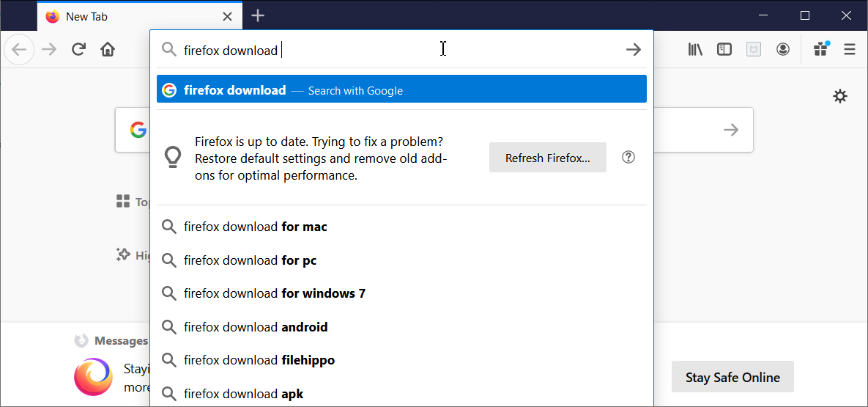Click the New Tab page search arrow
The image size is (868, 407).
pos(731,131)
